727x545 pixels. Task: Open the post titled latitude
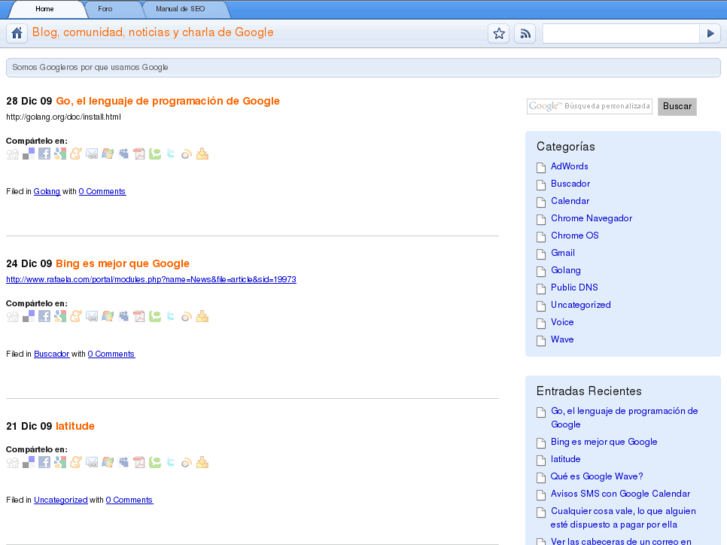[75, 426]
